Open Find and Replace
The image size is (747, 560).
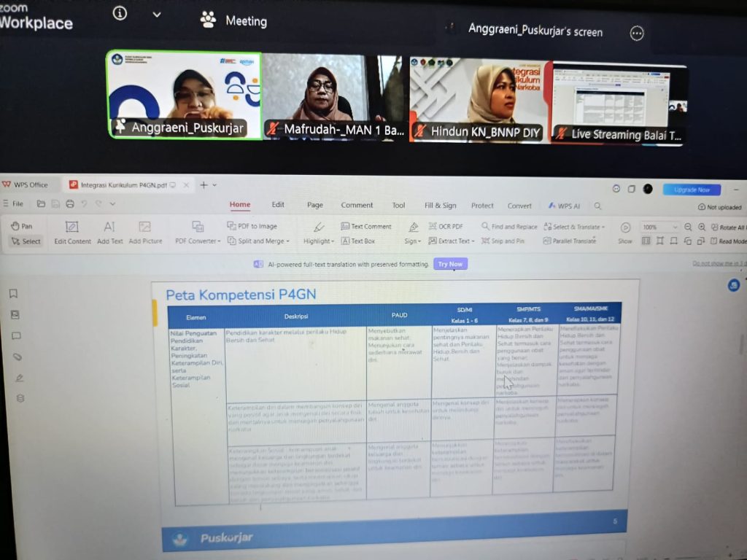[509, 227]
